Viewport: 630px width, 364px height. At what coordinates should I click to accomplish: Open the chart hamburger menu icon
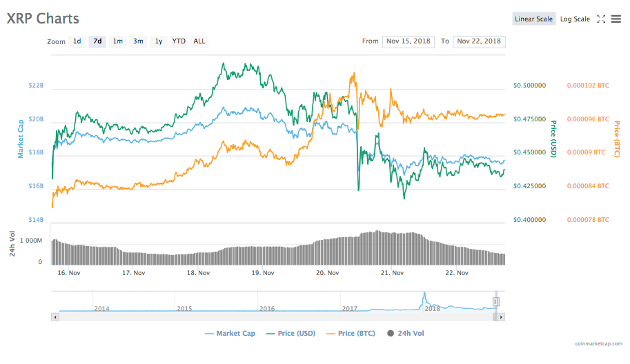[616, 19]
